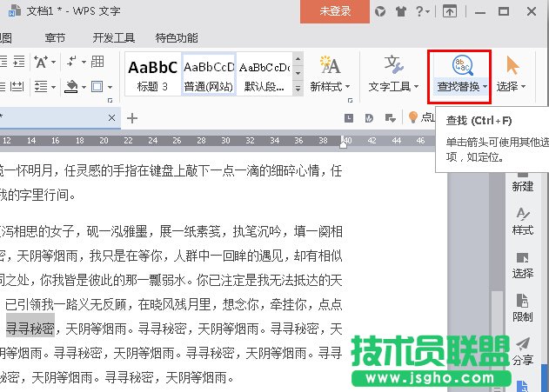Open the 开发工具 tab

coord(114,38)
